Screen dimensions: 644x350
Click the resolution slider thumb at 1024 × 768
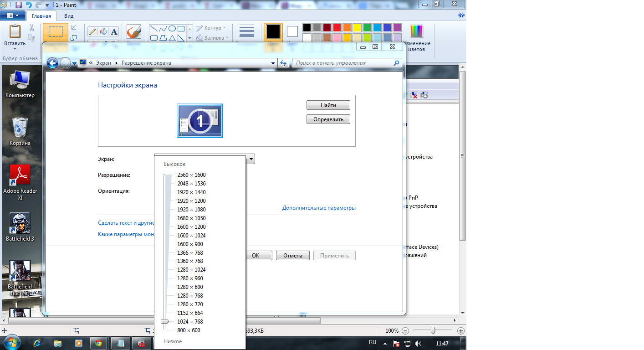(165, 322)
